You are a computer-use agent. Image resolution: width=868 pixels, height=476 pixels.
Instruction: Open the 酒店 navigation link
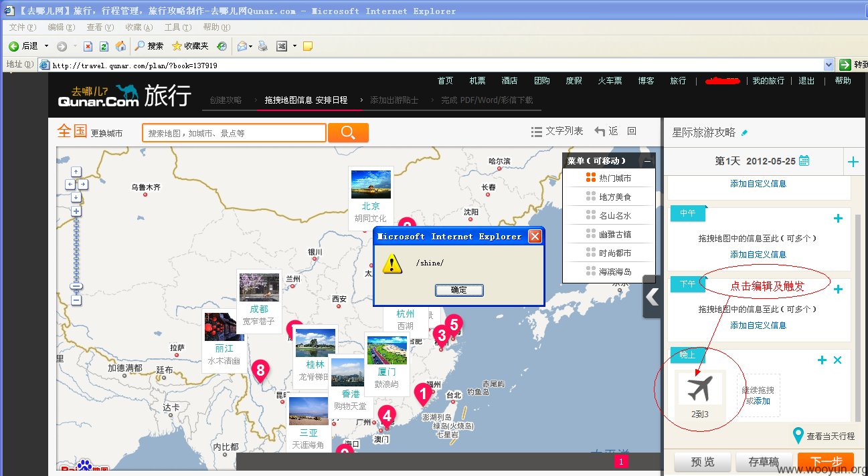coord(509,80)
